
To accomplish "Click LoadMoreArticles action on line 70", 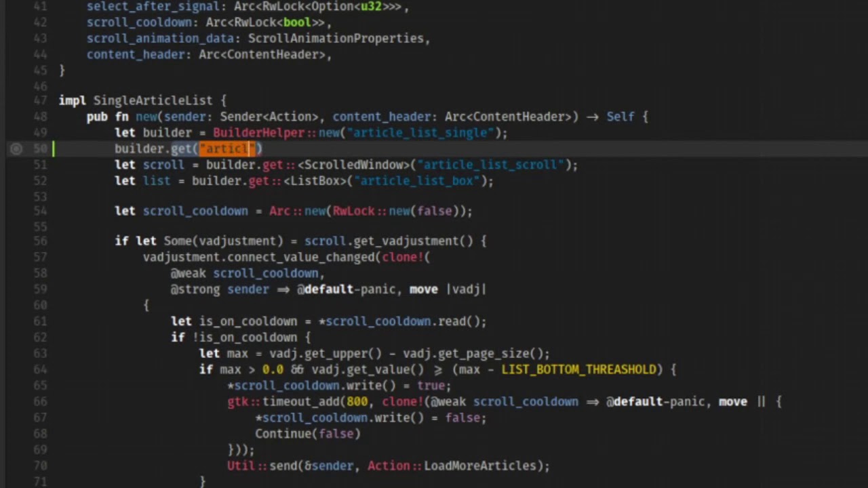I will pyautogui.click(x=480, y=466).
